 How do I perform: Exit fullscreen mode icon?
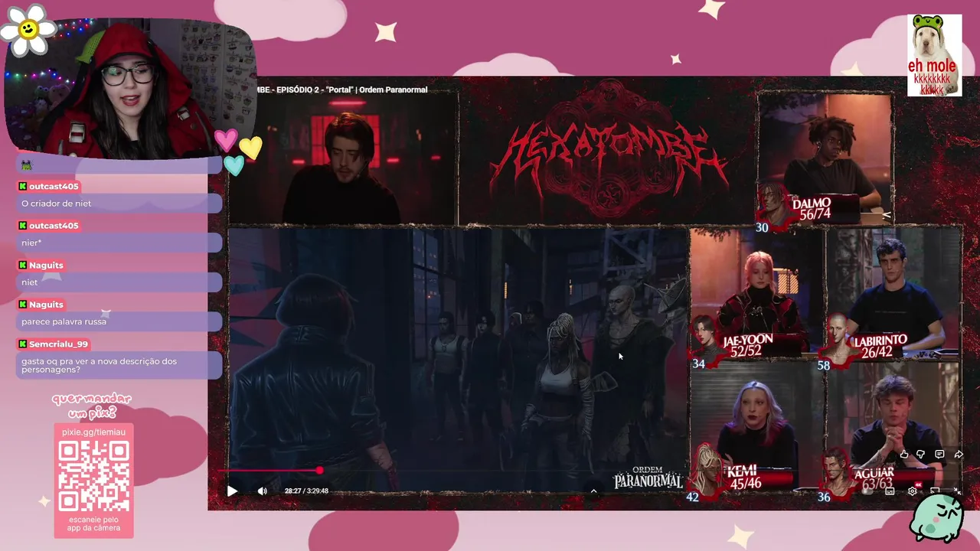point(958,491)
